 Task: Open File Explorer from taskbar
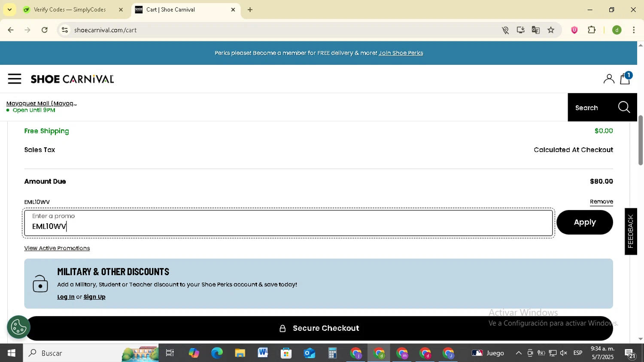tap(240, 353)
